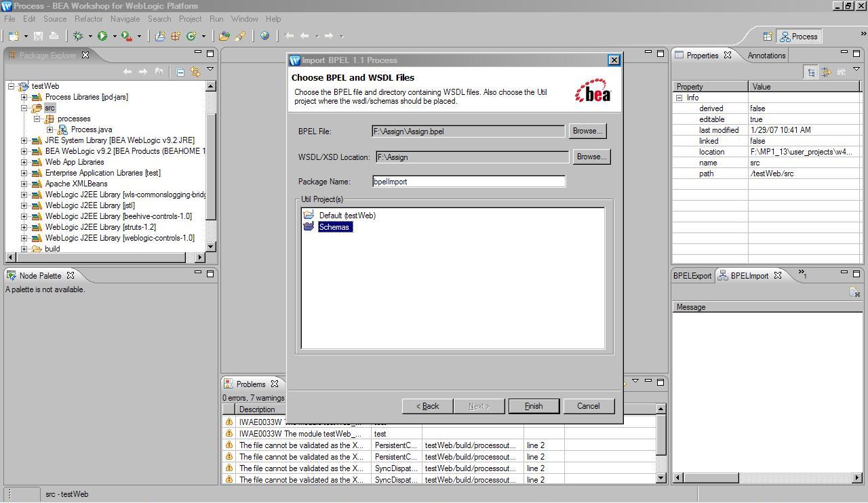Open the Run dropdown arrow
The width and height of the screenshot is (868, 503).
(115, 36)
